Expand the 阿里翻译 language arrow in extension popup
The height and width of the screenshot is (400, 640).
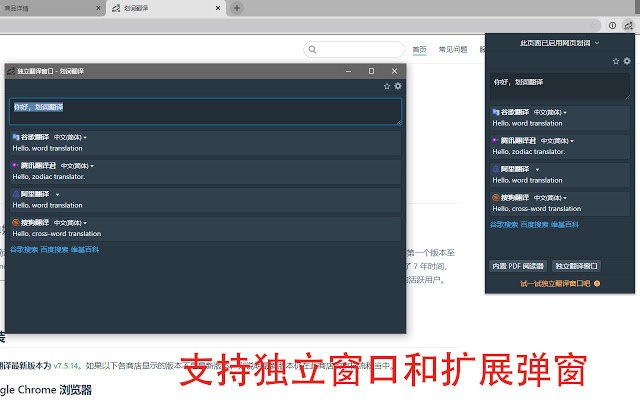click(x=537, y=170)
